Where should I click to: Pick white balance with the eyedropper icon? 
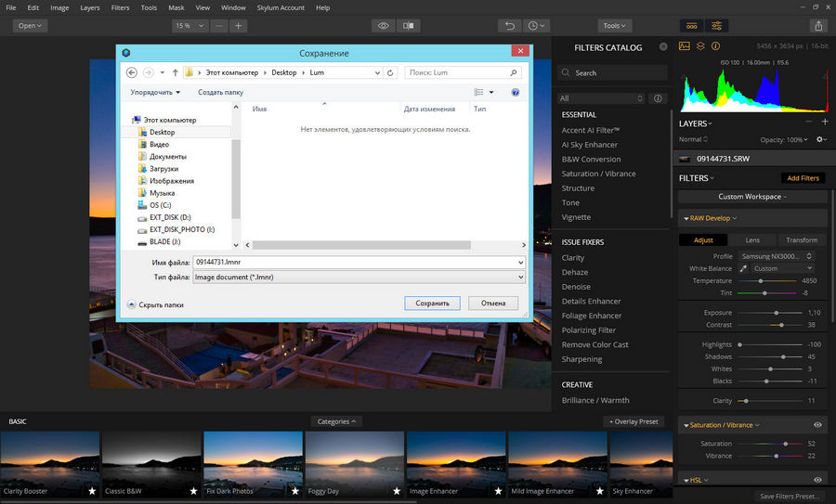click(743, 268)
